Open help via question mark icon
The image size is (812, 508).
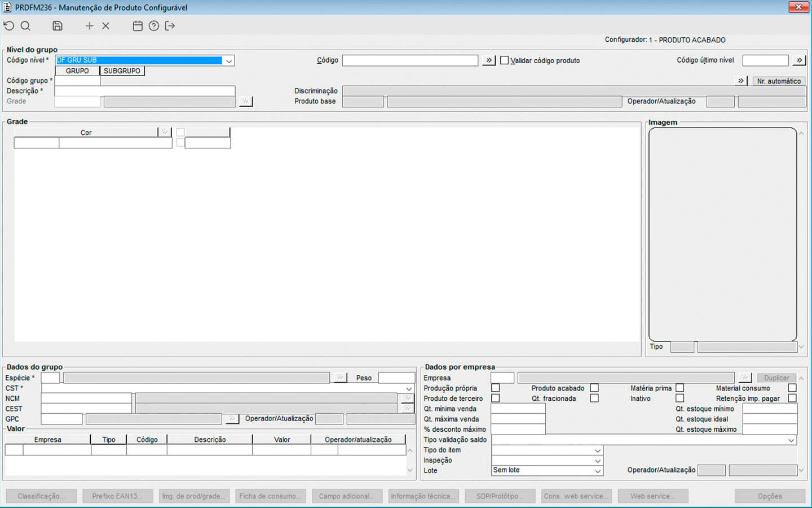coord(154,26)
